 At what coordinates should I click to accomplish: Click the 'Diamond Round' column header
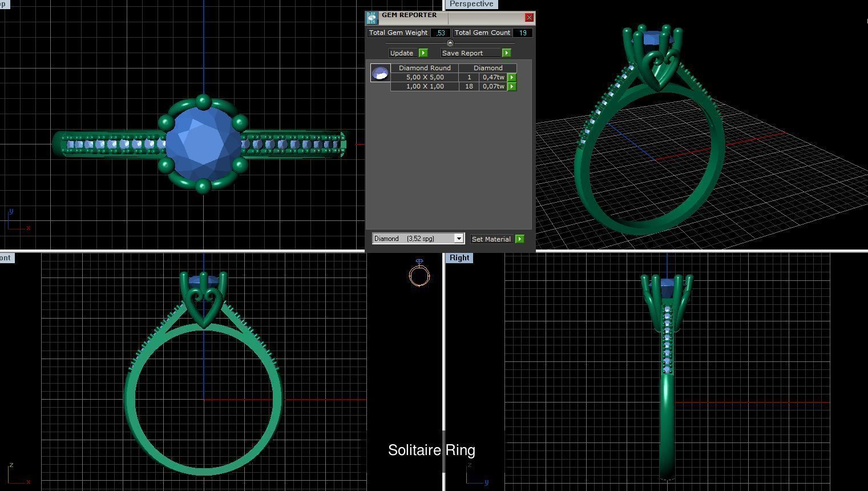[425, 68]
